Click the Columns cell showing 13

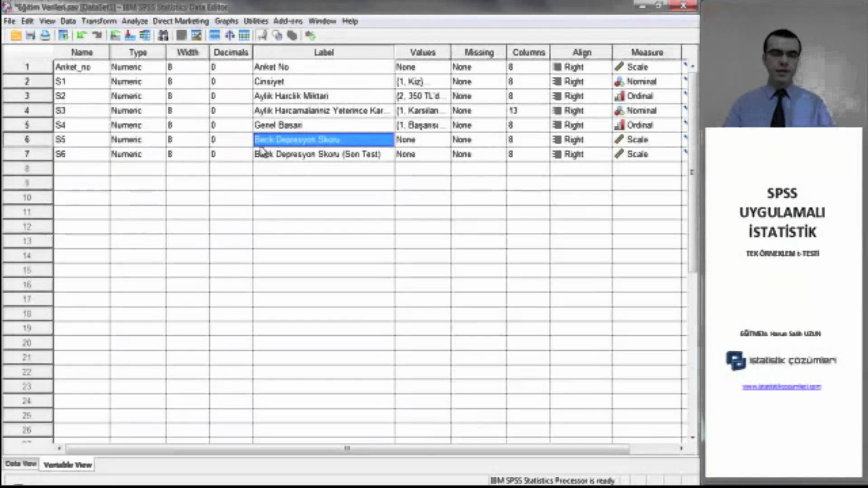pos(528,110)
